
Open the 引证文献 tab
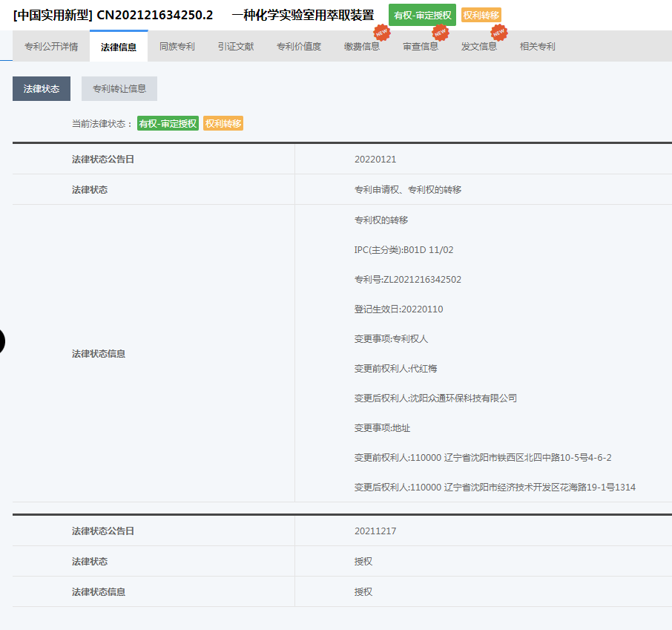click(236, 47)
